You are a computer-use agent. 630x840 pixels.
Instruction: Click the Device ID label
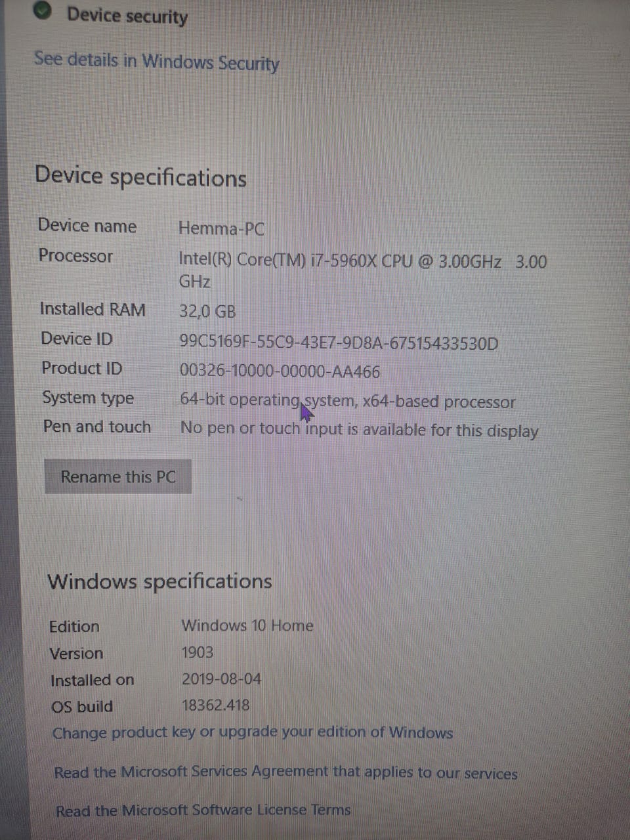(x=77, y=339)
